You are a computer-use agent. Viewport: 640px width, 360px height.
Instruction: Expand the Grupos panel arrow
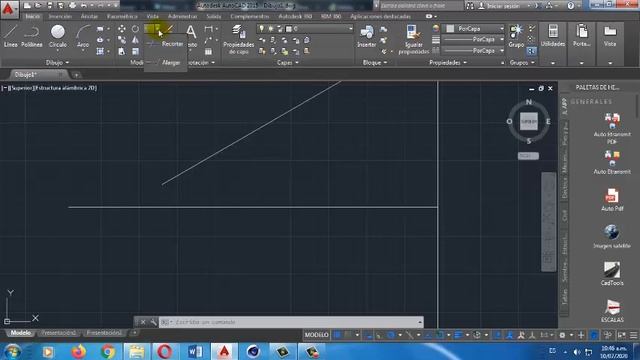(x=533, y=62)
